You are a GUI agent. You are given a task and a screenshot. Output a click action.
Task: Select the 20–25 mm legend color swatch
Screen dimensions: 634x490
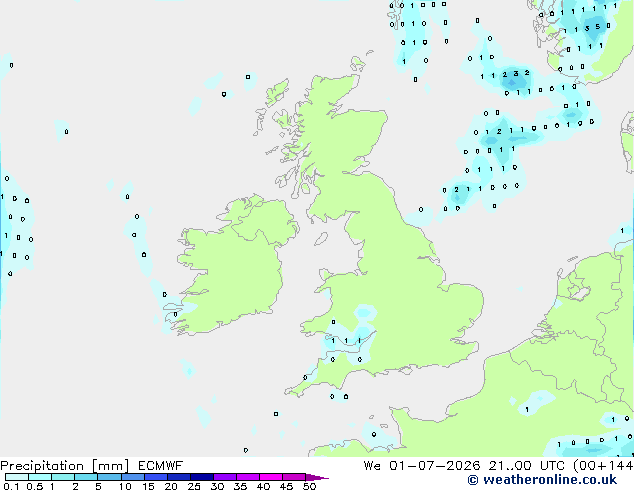coord(179,477)
